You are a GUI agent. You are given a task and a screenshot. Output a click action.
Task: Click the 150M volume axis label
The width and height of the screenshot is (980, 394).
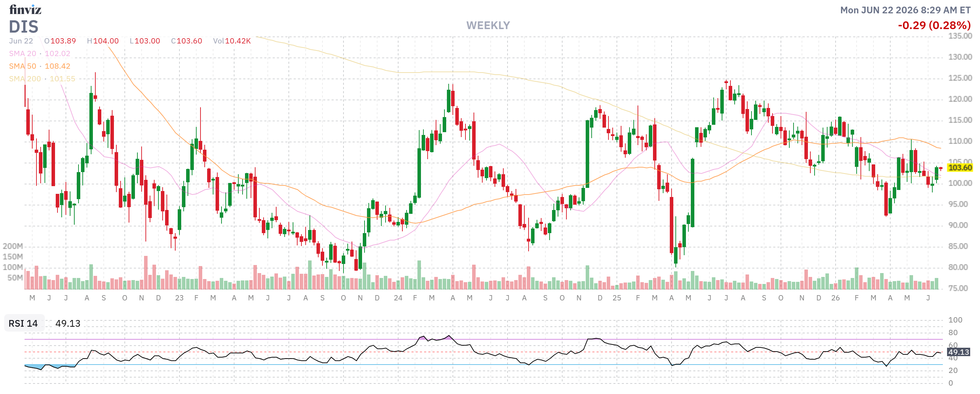point(13,257)
